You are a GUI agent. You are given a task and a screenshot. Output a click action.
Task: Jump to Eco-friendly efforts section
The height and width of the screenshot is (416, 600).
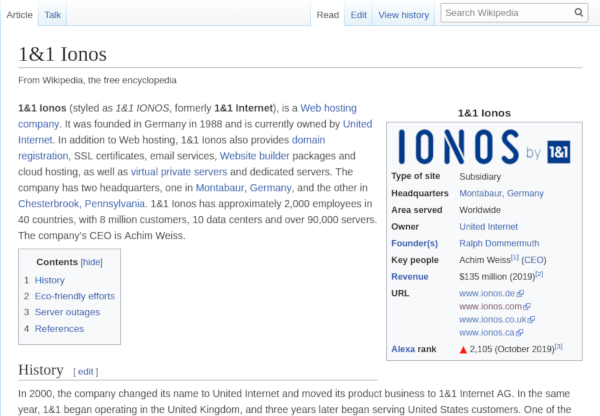75,296
